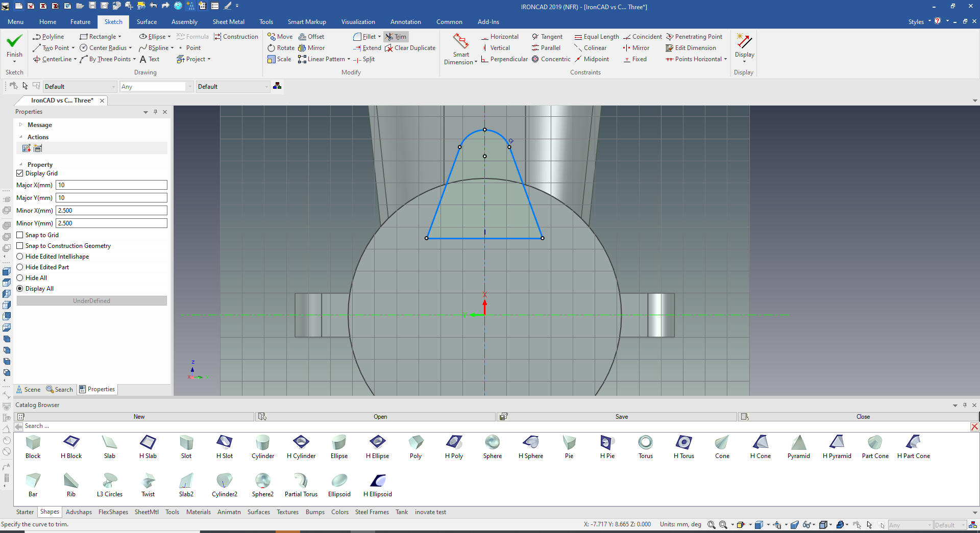Apply the Concentric constraint

551,59
